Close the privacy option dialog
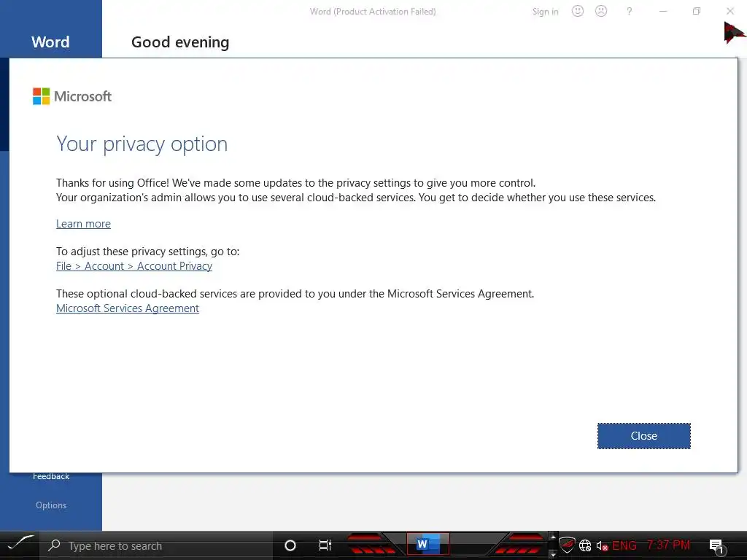 (x=643, y=436)
